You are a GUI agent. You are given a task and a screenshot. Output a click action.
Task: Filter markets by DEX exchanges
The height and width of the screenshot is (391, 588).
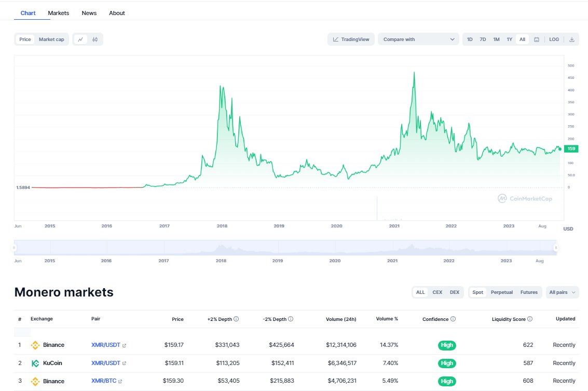click(x=455, y=292)
